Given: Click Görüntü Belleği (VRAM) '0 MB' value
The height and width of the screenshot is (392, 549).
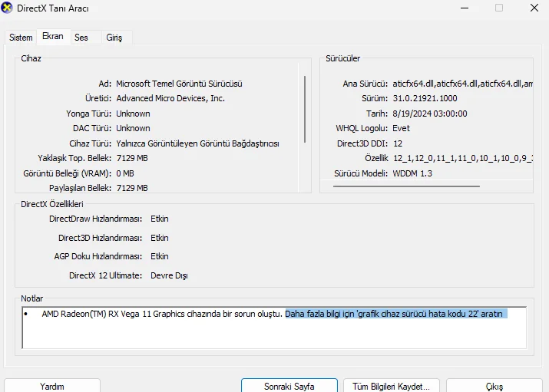Looking at the screenshot, I should point(125,173).
